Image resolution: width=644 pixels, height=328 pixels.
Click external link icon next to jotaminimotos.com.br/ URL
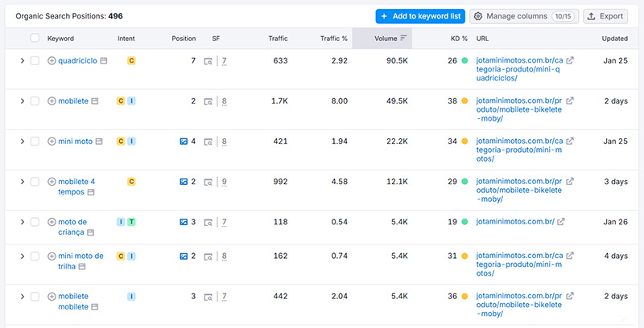561,222
